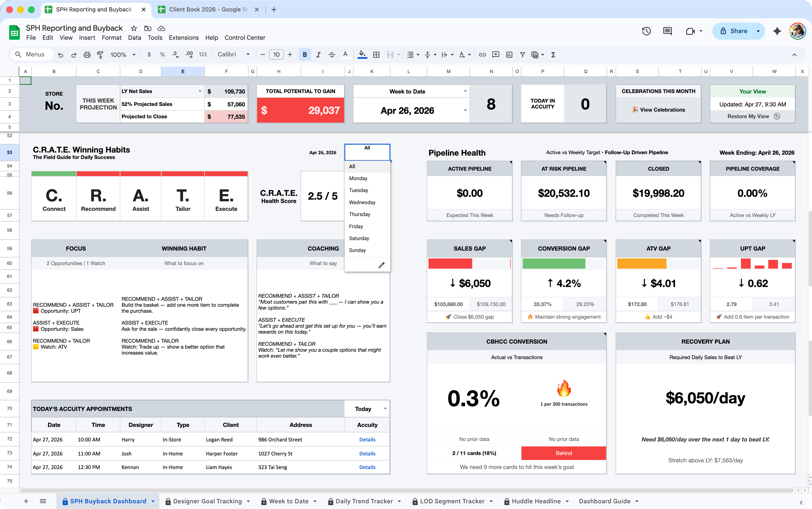This screenshot has width=812, height=509.
Task: Click the insert link icon
Action: pyautogui.click(x=482, y=54)
